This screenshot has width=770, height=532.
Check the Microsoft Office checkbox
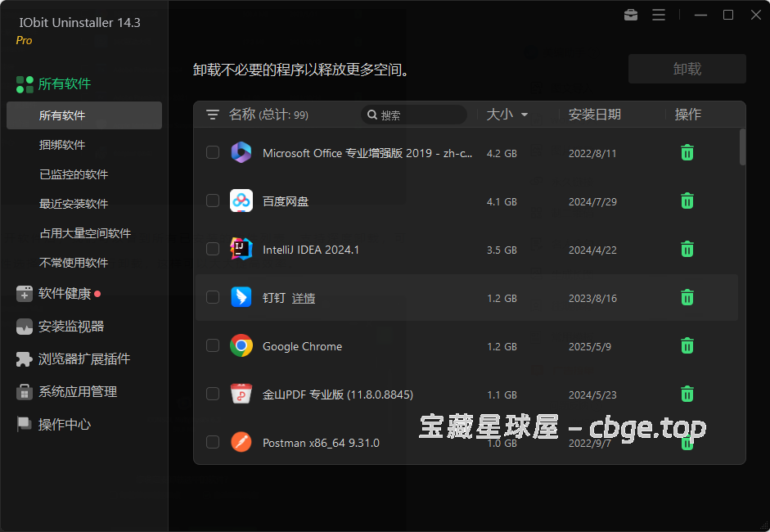coord(213,152)
